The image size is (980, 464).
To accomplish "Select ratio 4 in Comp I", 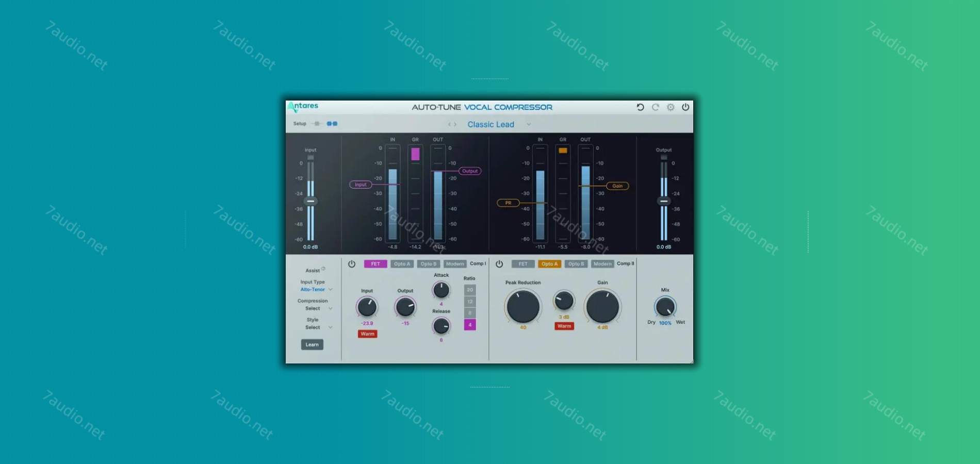I will 470,325.
